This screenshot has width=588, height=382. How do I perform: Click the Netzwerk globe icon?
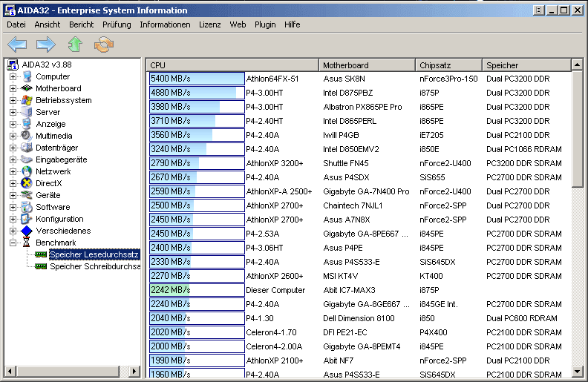click(27, 171)
